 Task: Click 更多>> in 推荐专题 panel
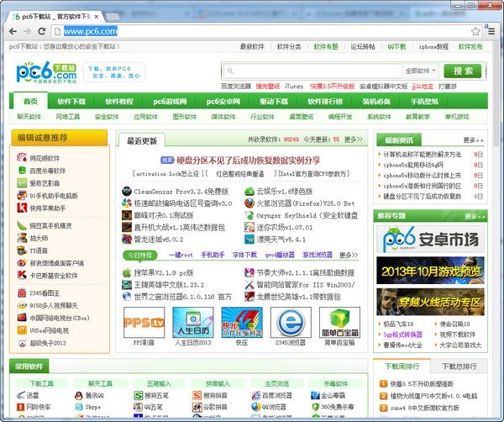tap(475, 216)
